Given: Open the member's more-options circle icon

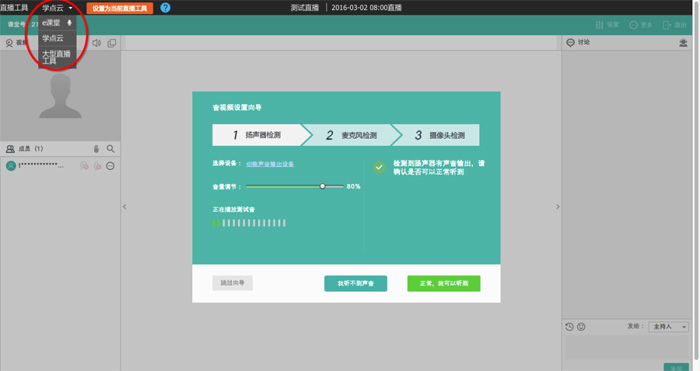Looking at the screenshot, I should click(x=110, y=166).
